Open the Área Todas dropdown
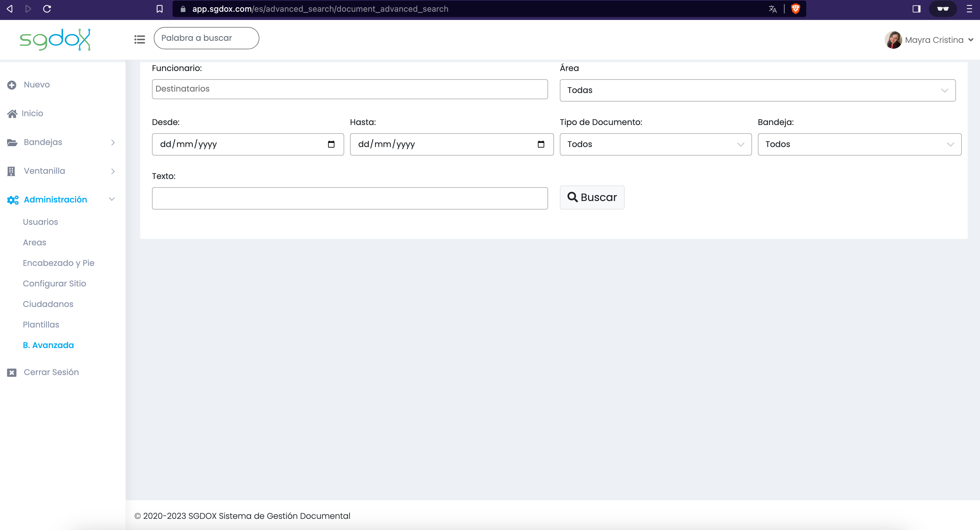The width and height of the screenshot is (980, 530). (757, 90)
